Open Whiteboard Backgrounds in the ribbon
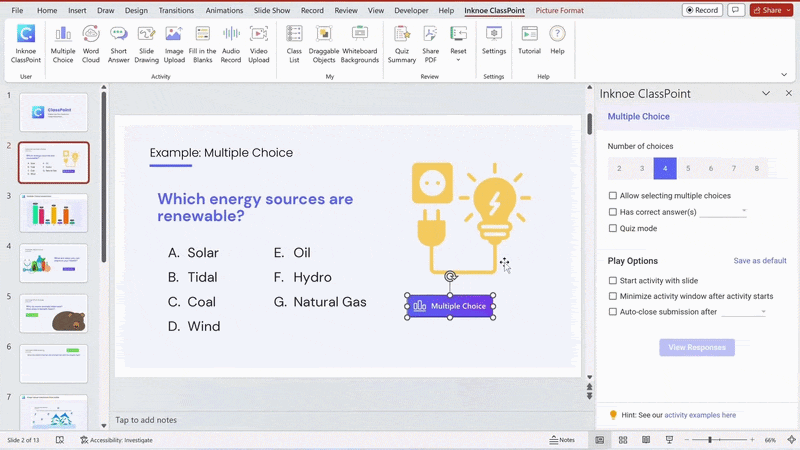Viewport: 800px width, 450px height. click(x=360, y=36)
